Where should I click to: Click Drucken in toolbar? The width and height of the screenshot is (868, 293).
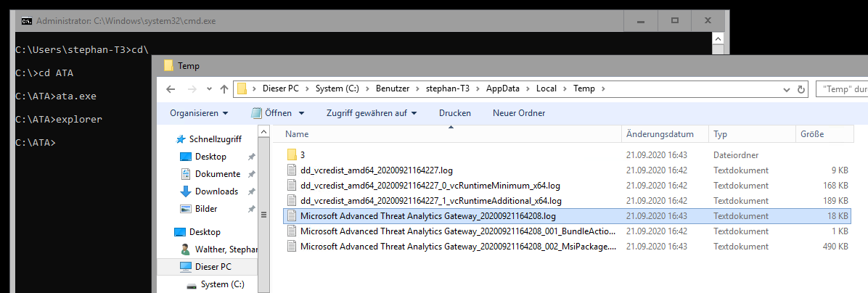[455, 113]
